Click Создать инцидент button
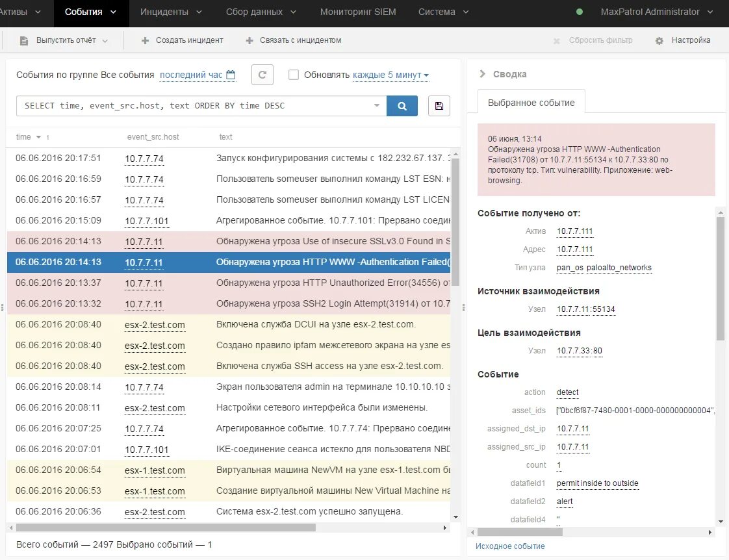The width and height of the screenshot is (729, 560). pyautogui.click(x=182, y=40)
